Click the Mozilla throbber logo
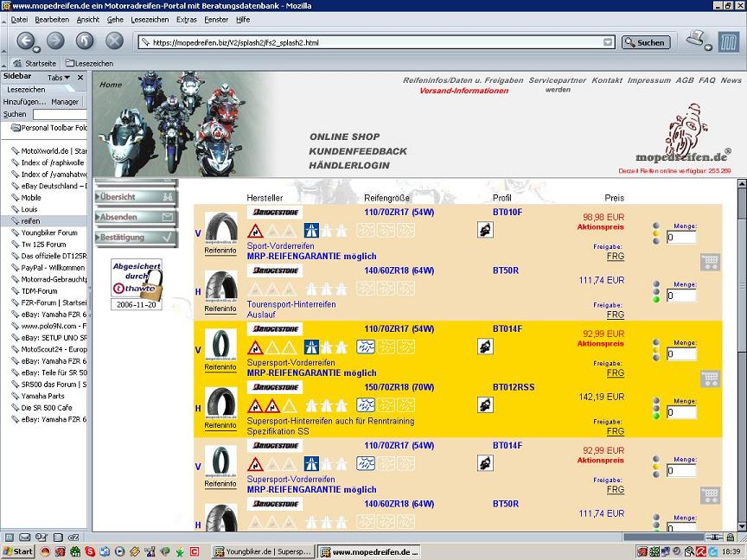747x560 pixels. click(729, 41)
